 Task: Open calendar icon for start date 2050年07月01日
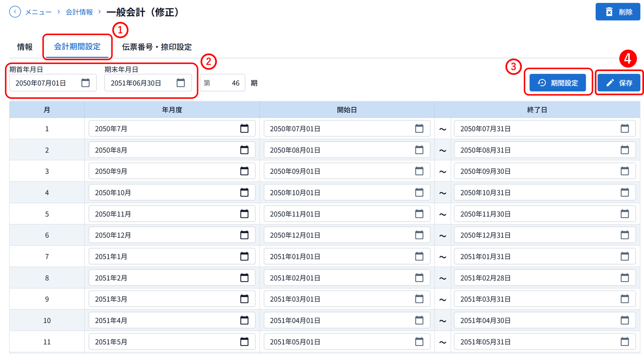point(419,128)
